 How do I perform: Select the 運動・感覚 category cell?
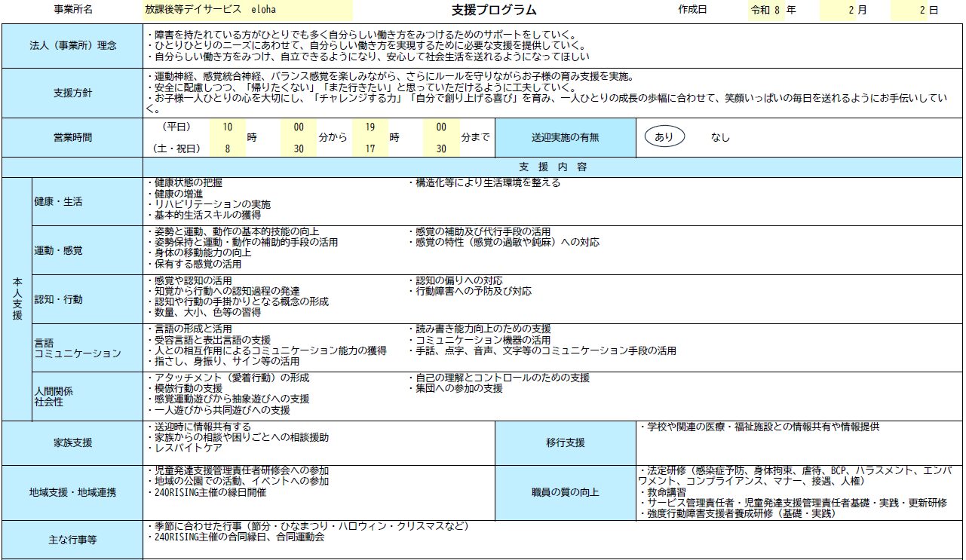pos(87,249)
